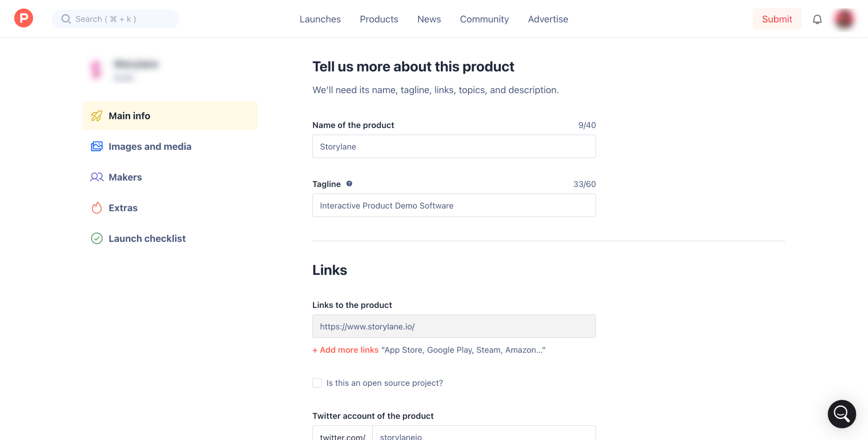Click the Images and media picture icon
The height and width of the screenshot is (440, 868).
(x=97, y=146)
